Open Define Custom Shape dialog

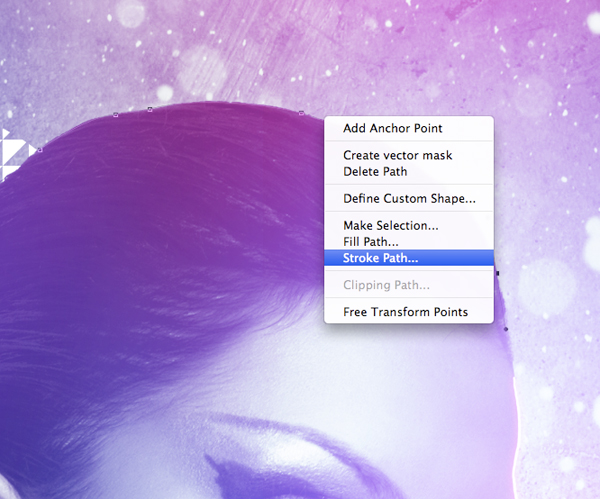409,198
